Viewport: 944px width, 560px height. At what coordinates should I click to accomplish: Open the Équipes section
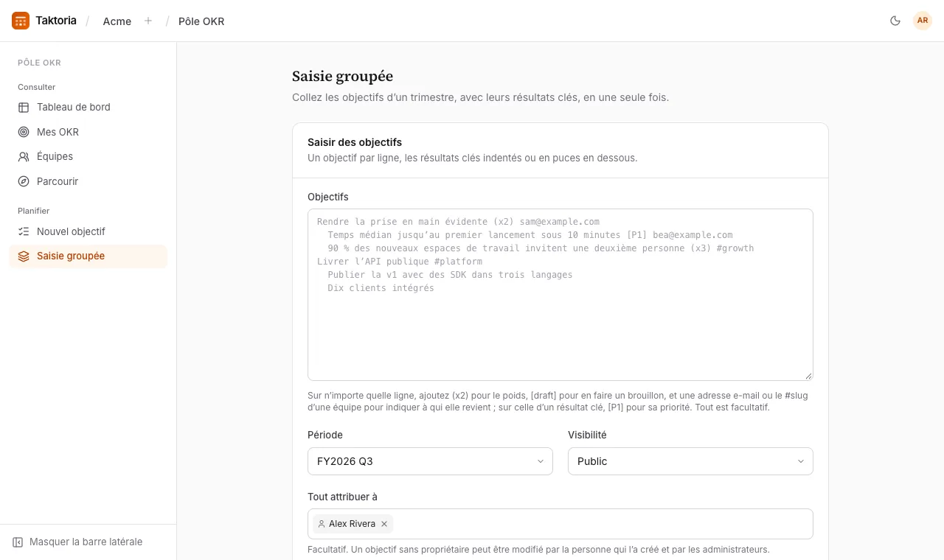pyautogui.click(x=88, y=157)
